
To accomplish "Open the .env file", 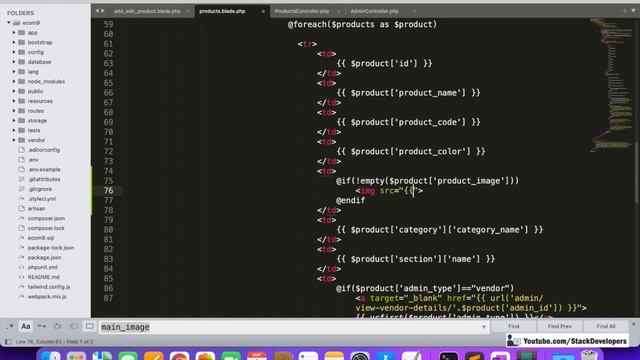I will tap(33, 160).
